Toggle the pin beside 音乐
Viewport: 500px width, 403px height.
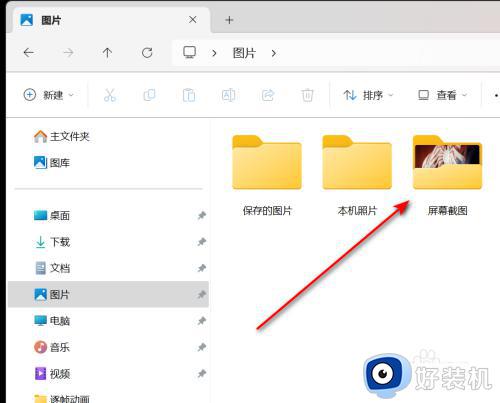(x=201, y=347)
